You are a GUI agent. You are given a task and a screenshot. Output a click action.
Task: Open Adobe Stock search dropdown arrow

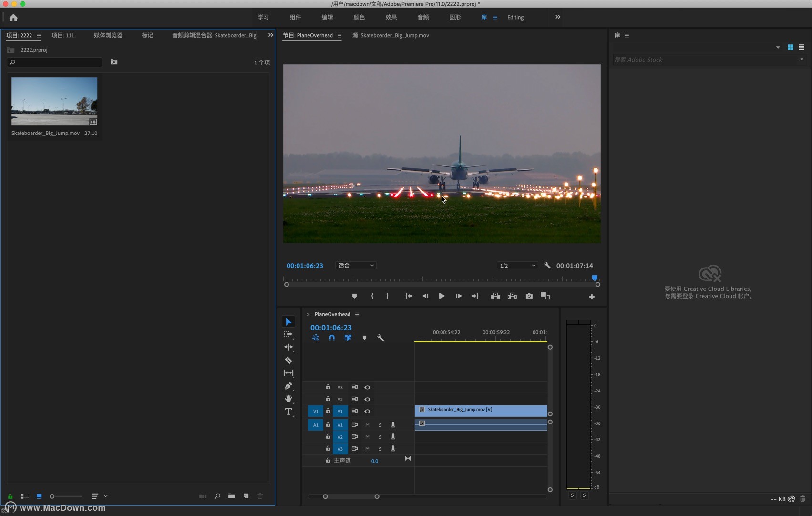[802, 60]
